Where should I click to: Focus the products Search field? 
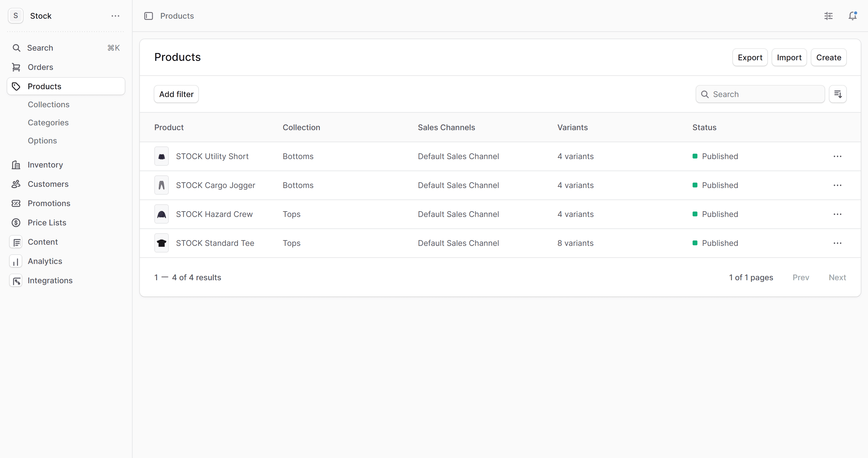(760, 94)
